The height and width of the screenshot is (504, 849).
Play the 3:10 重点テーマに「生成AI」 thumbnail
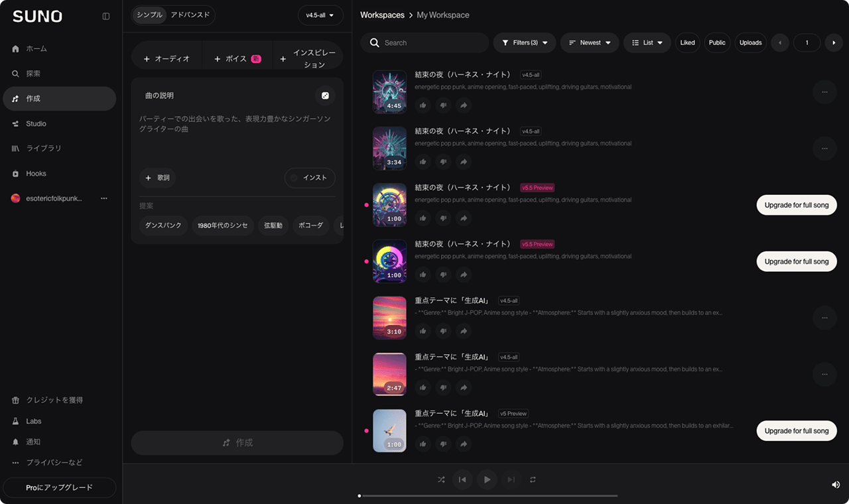(389, 318)
